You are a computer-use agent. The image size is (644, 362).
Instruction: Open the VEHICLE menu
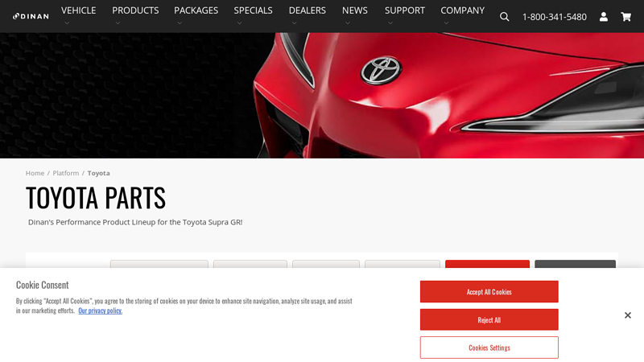78,10
